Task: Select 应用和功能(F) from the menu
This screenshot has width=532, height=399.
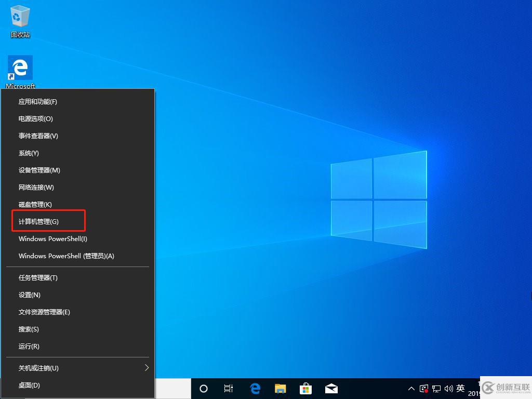Action: [78, 101]
